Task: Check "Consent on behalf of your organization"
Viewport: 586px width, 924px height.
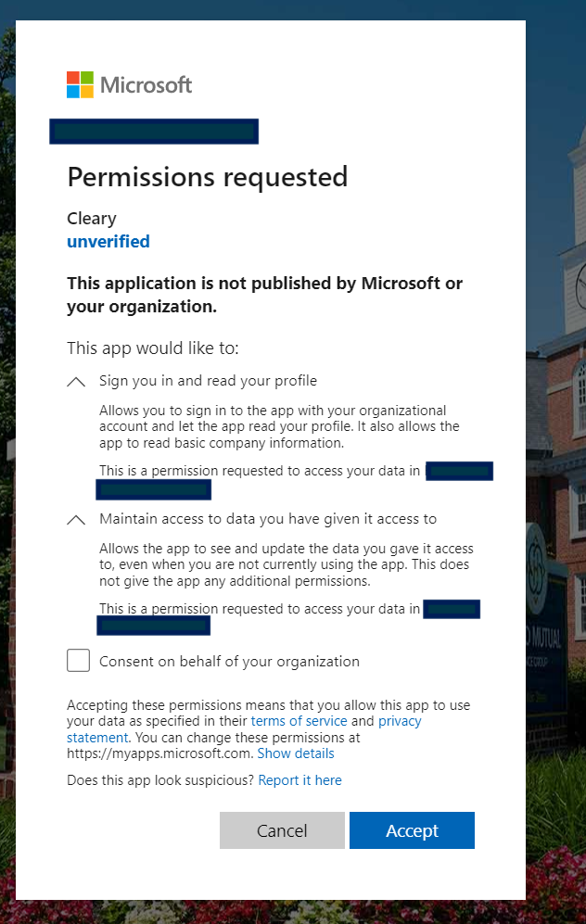Action: [x=78, y=660]
